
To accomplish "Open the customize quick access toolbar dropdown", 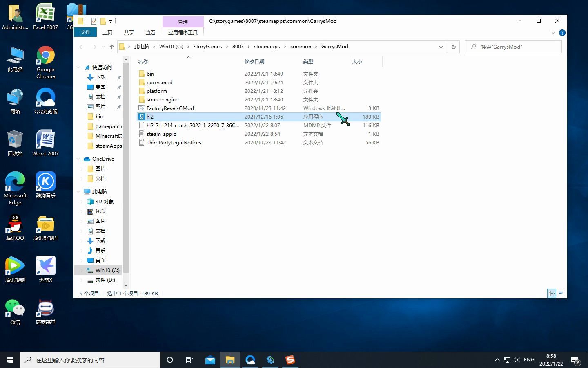I will (110, 21).
